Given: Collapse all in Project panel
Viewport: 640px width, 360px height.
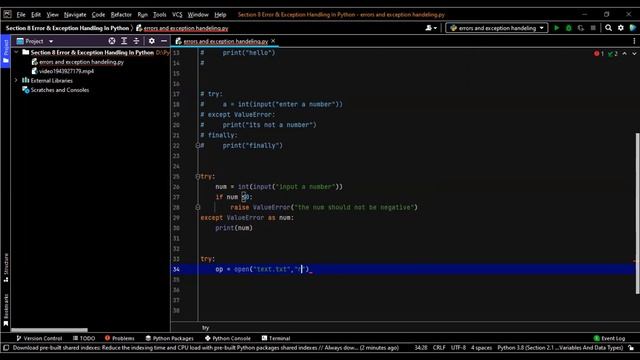Looking at the screenshot, I should 136,41.
